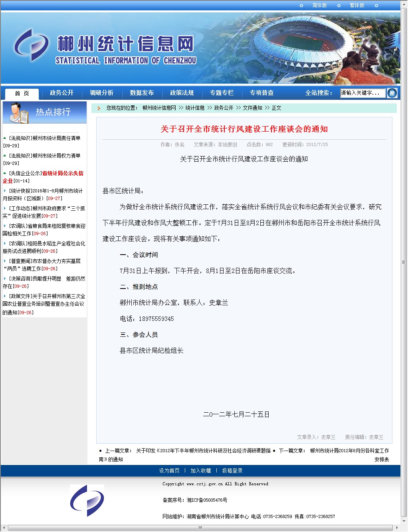
Task: Open 郴州市统计局权力清单 hot article
Action: [x=56, y=156]
